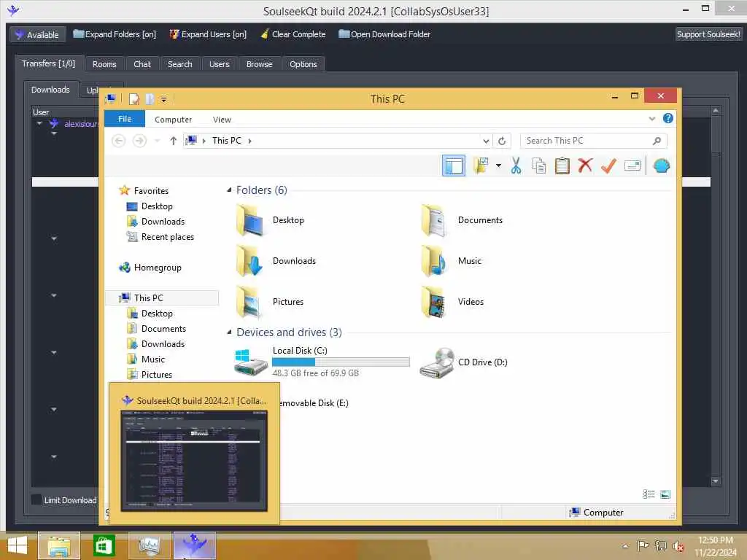Click the Paste clipboard icon
This screenshot has height=560, width=747.
pyautogui.click(x=562, y=166)
